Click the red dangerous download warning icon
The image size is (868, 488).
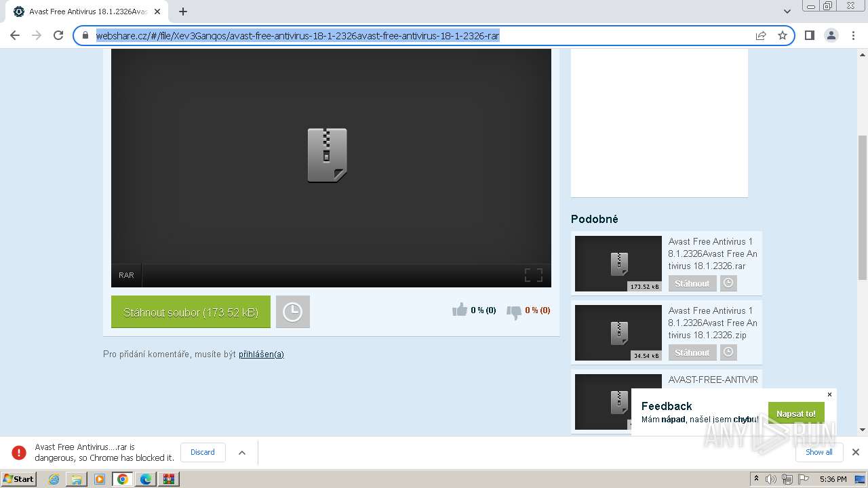[19, 452]
